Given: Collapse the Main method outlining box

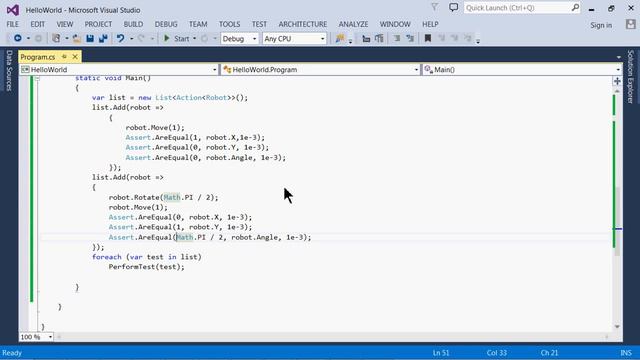Looking at the screenshot, I should 38,78.
